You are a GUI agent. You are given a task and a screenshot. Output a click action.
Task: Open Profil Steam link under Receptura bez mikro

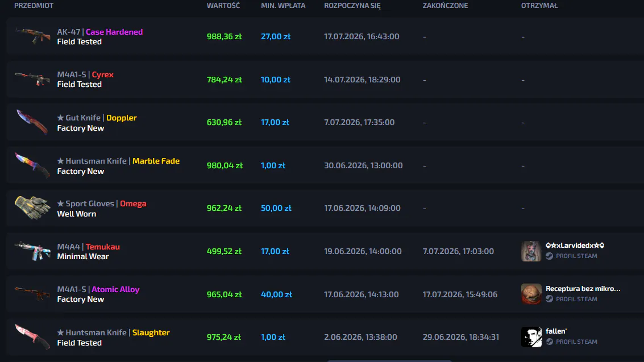click(x=572, y=299)
